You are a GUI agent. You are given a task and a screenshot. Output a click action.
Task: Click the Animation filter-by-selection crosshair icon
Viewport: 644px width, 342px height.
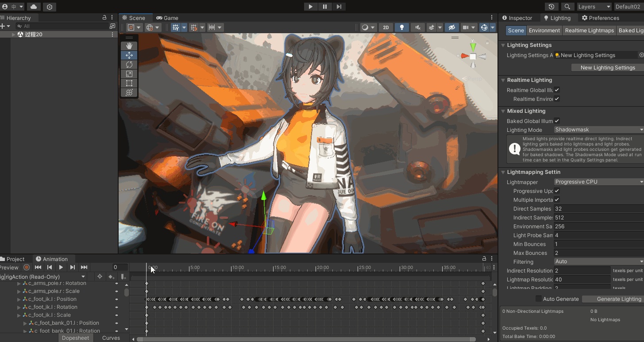100,277
